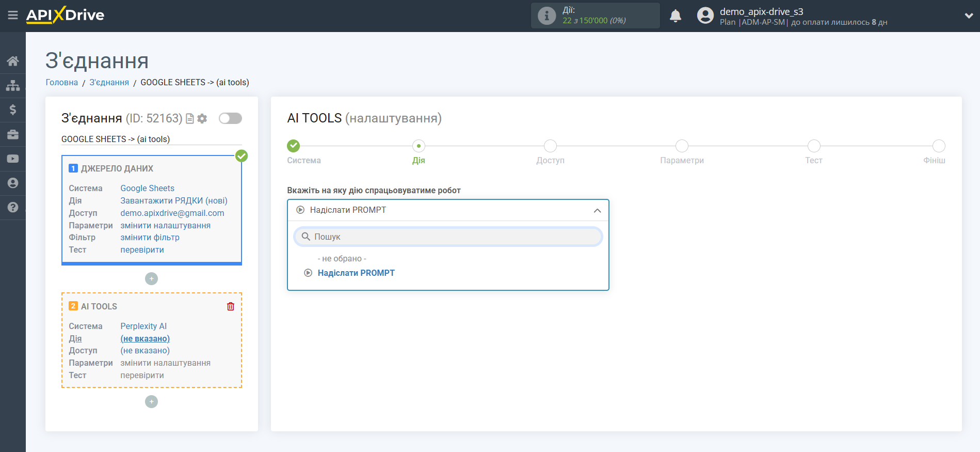Collapse the Надіслати PROMPT action dropdown

[597, 210]
